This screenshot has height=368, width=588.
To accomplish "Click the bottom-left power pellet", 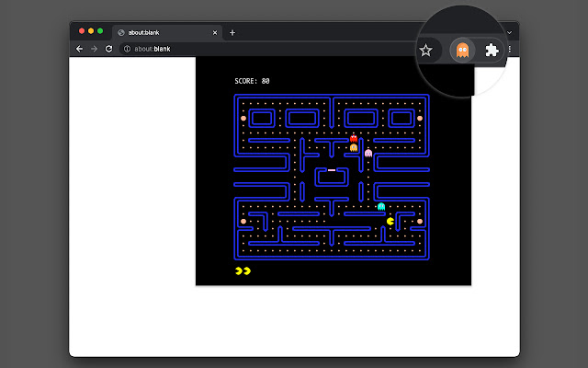I will click(x=243, y=221).
